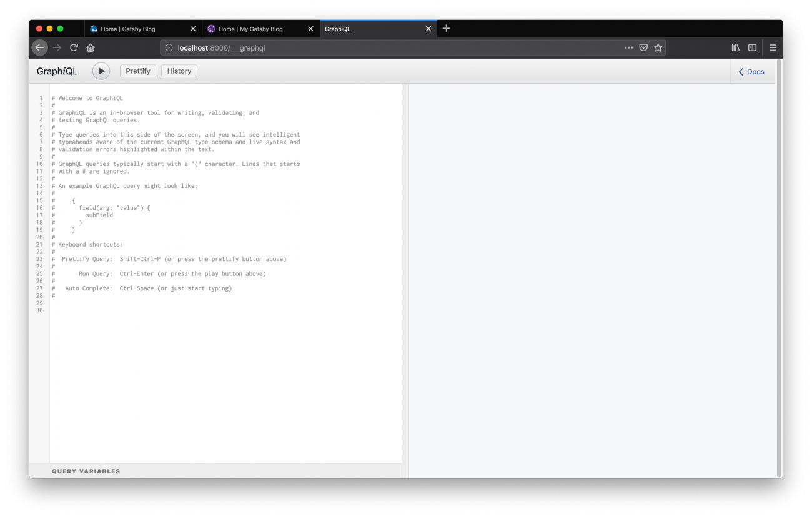Close the GraphiQL tab
The width and height of the screenshot is (812, 517).
428,29
